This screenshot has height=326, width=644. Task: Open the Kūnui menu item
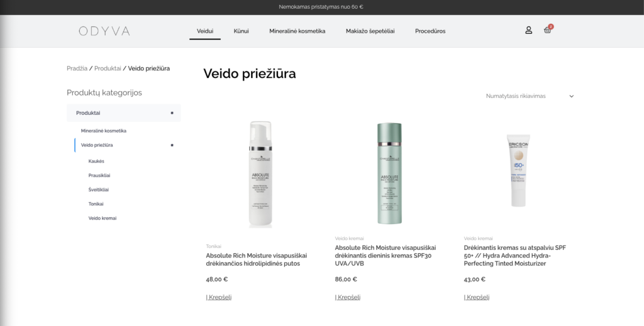click(x=241, y=31)
